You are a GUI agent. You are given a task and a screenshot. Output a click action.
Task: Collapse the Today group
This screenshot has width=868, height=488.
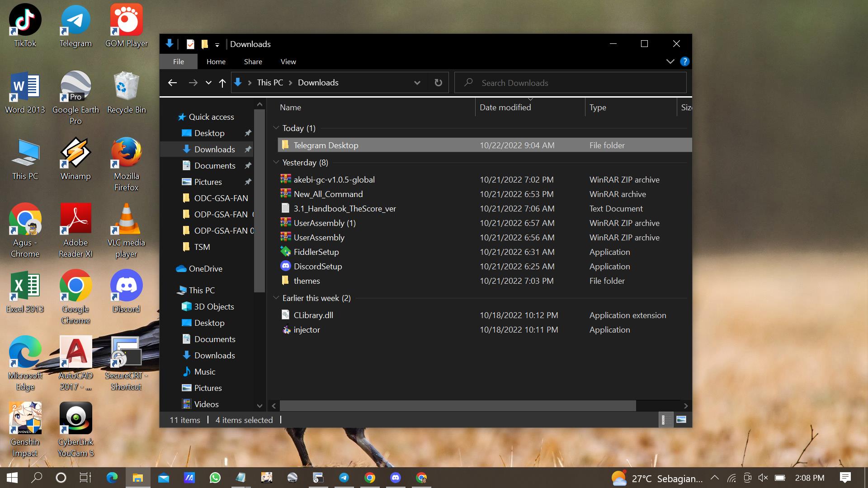tap(276, 128)
